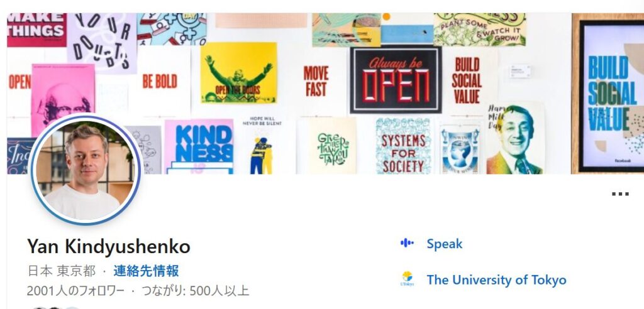Open The University of Tokyo link
The height and width of the screenshot is (309, 644).
click(496, 280)
